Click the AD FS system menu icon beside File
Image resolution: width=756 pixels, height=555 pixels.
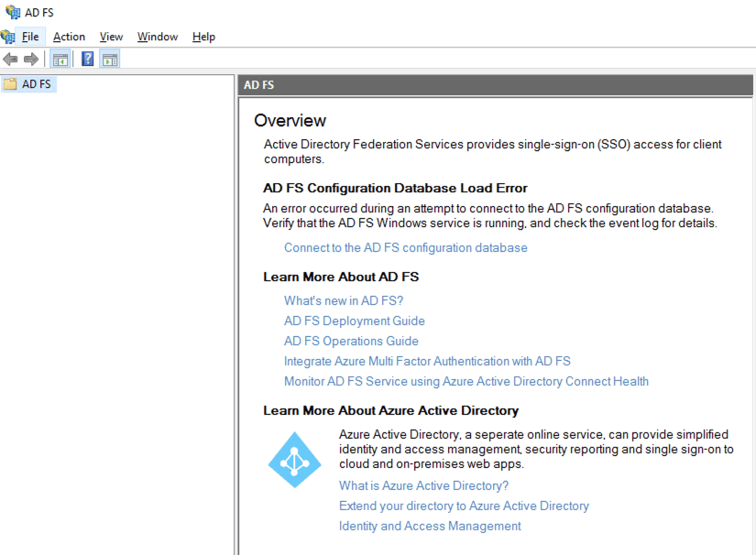tap(8, 37)
